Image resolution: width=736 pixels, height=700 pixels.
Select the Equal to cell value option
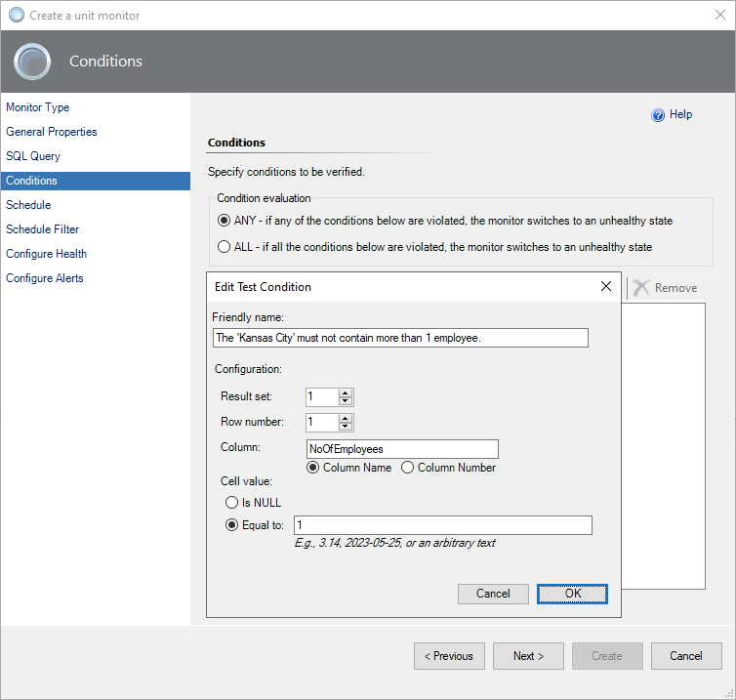coord(232,525)
